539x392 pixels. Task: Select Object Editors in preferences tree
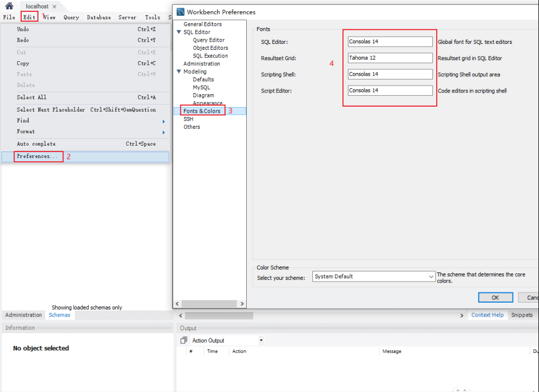(211, 48)
